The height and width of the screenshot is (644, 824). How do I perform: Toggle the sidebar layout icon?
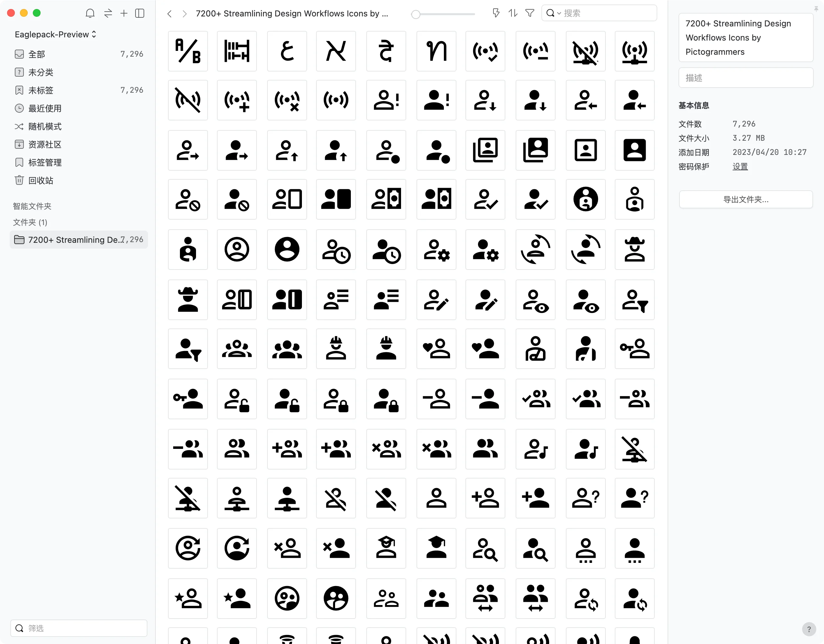point(140,13)
